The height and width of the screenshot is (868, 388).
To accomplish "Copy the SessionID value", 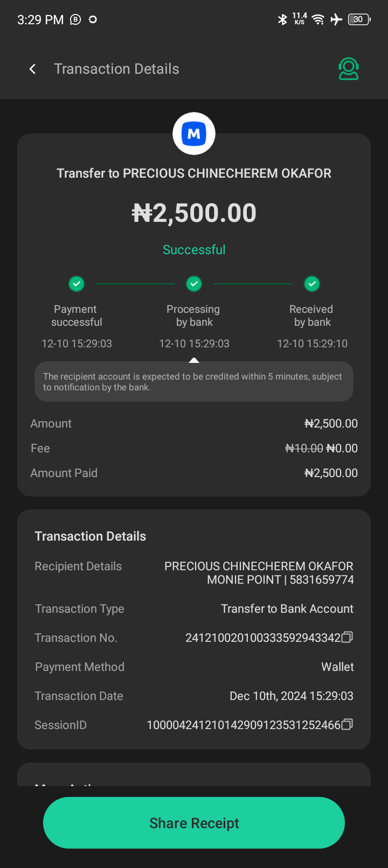I will pos(348,725).
